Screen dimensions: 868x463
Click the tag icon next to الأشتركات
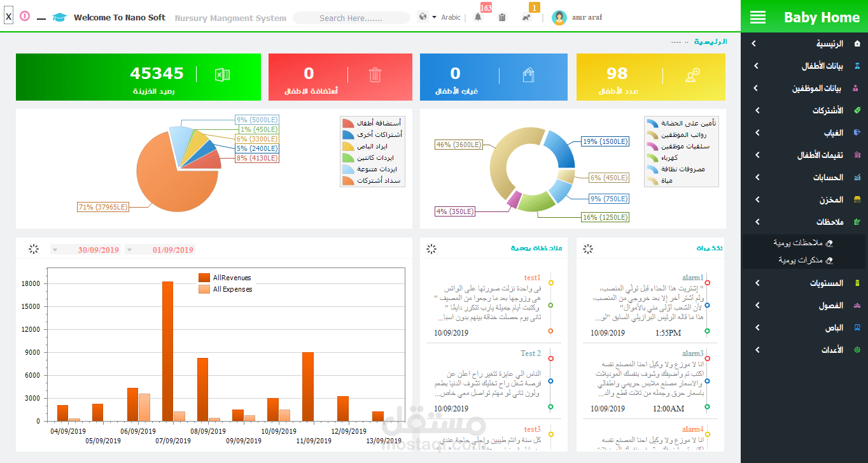point(857,110)
